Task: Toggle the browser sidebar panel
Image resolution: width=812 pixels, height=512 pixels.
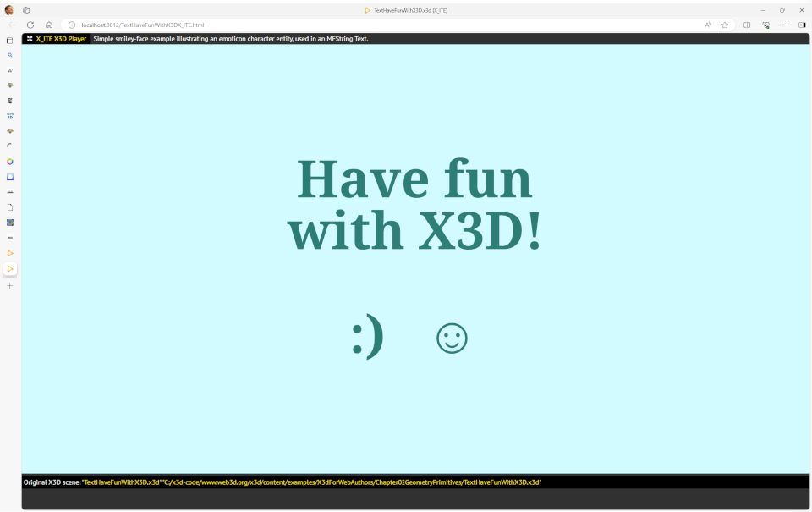Action: click(802, 25)
